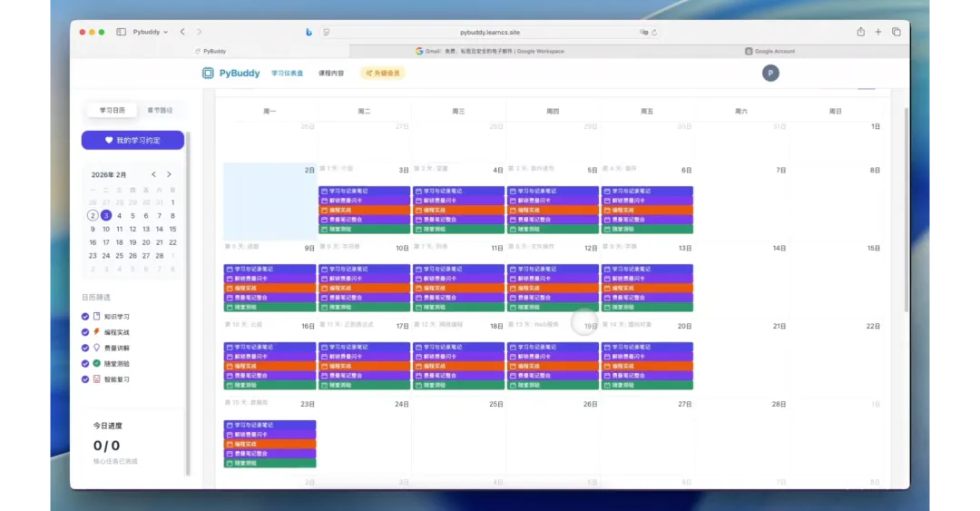Click the blue Bing extension icon
Screen dimensions: 980x511
(309, 32)
